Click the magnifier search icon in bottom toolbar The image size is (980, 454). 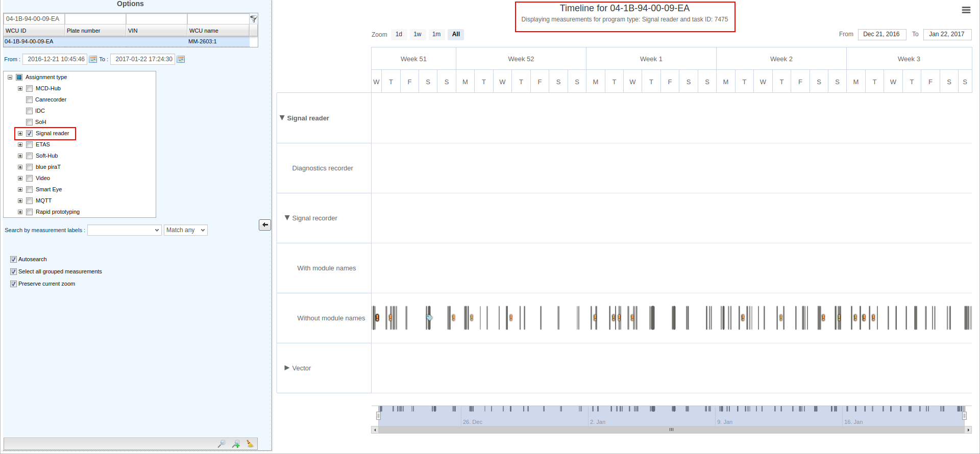tap(222, 444)
